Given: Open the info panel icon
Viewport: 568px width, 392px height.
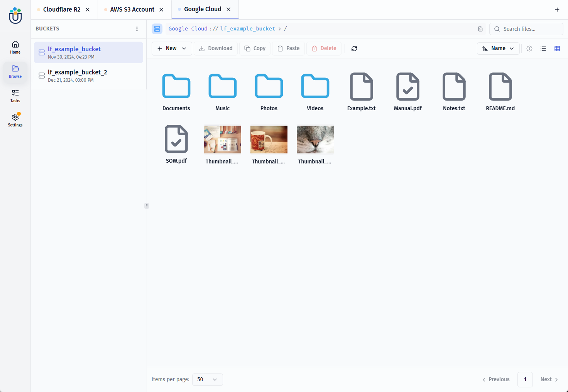Looking at the screenshot, I should coord(529,49).
